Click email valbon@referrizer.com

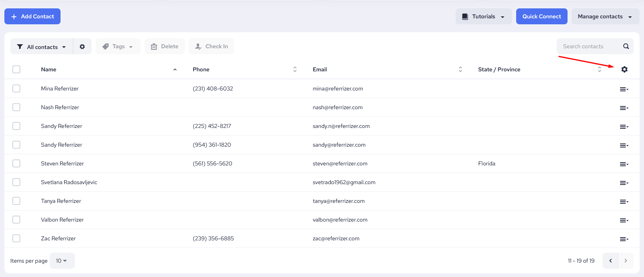point(340,220)
